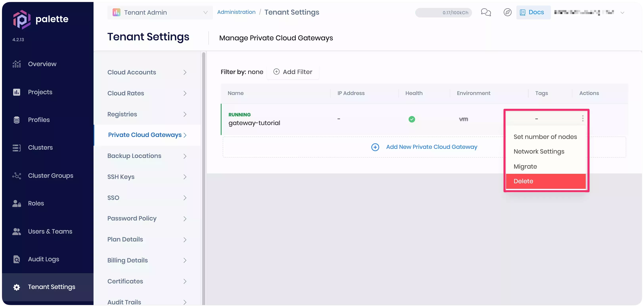This screenshot has width=644, height=307.
Task: Click the Administration breadcrumb link
Action: (236, 12)
